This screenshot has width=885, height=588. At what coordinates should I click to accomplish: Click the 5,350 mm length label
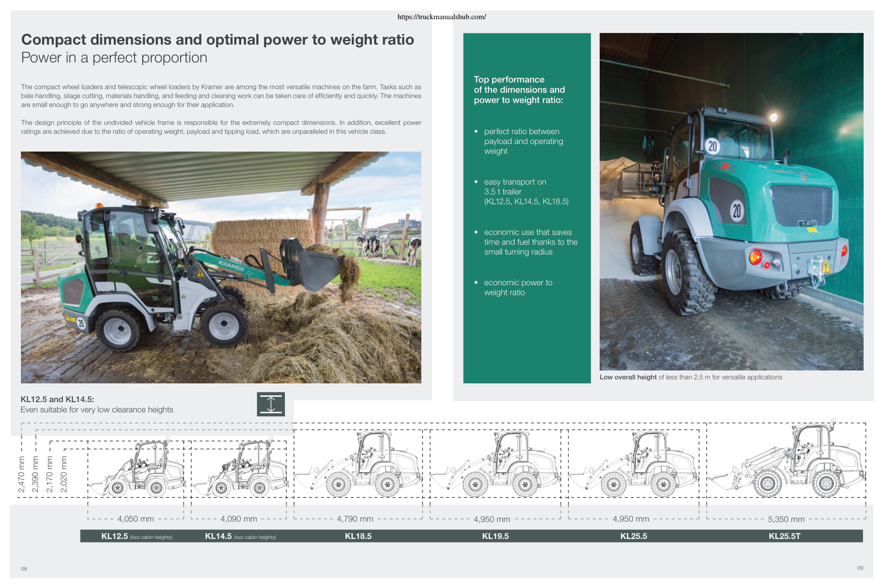786,519
